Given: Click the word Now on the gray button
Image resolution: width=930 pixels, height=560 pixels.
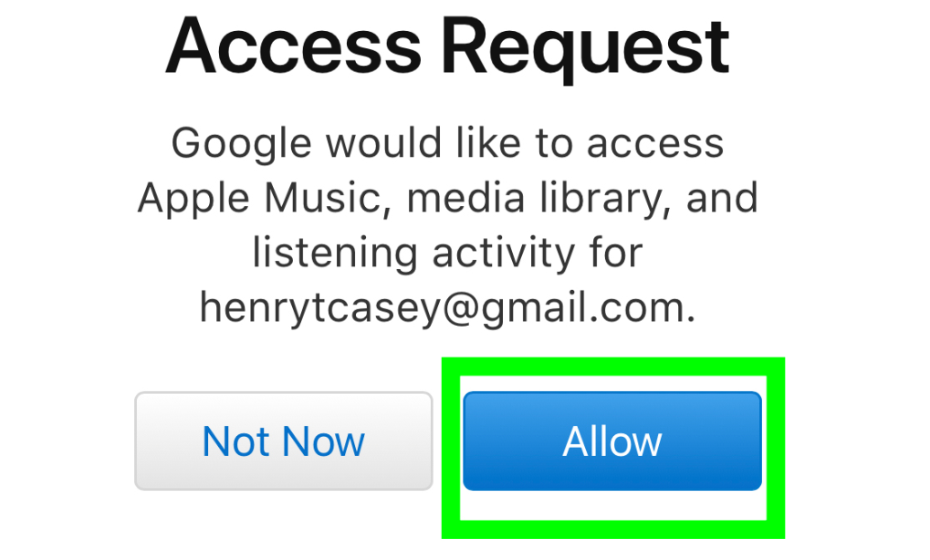Looking at the screenshot, I should [x=323, y=441].
